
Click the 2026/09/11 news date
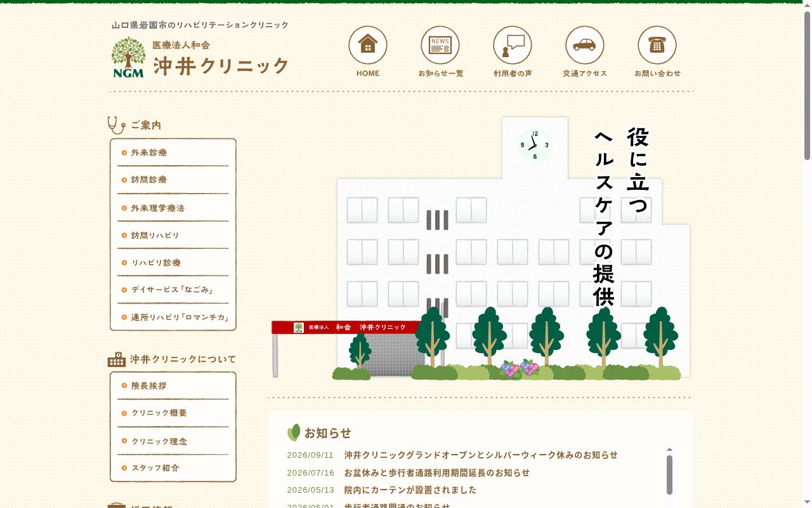pyautogui.click(x=310, y=455)
